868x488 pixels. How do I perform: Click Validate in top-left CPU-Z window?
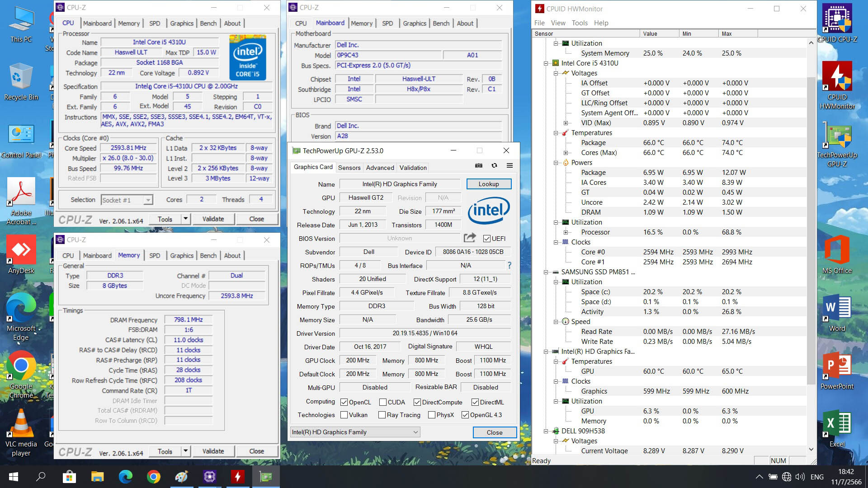pos(213,219)
